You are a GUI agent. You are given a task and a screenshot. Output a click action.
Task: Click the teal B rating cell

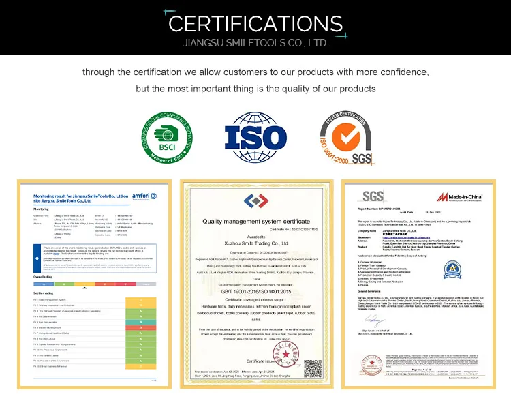(141, 322)
